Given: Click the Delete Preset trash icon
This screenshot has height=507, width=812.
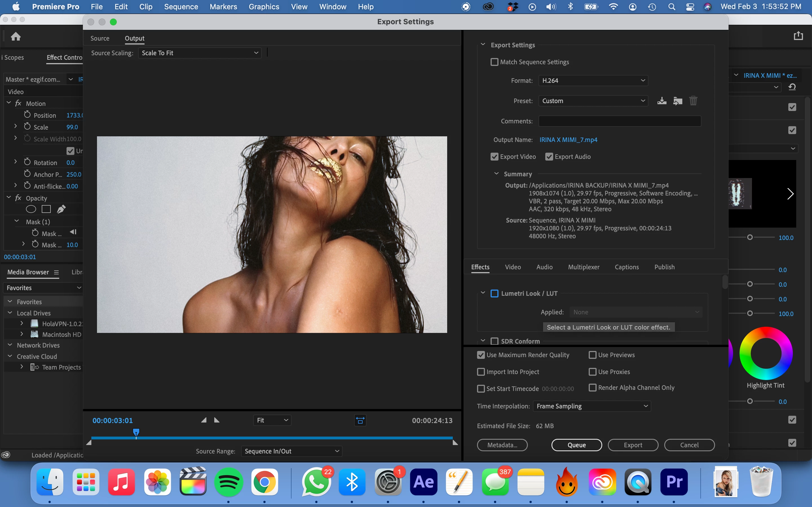Looking at the screenshot, I should pyautogui.click(x=693, y=101).
